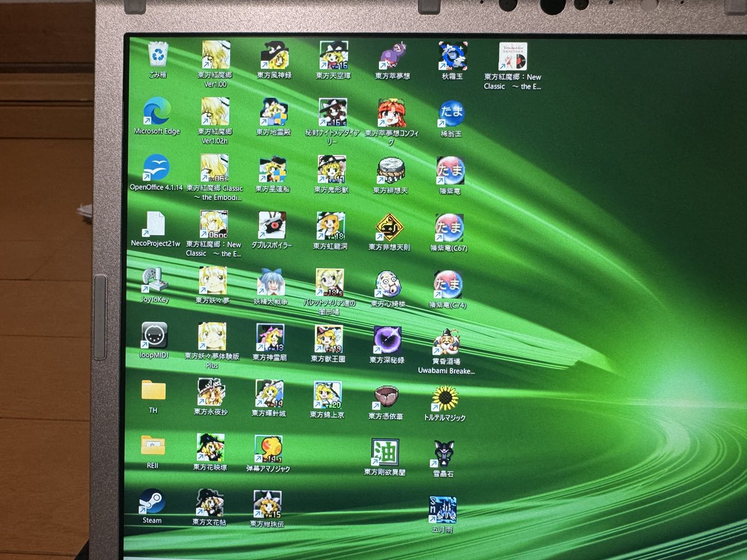This screenshot has height=560, width=747.
Task: Click the 東方星蓮船 icon
Action: [x=273, y=169]
